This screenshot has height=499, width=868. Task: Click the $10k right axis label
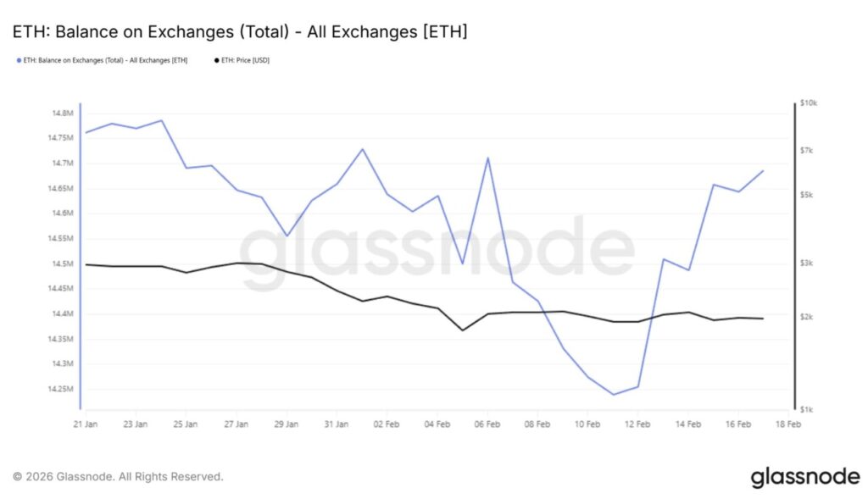tap(808, 103)
